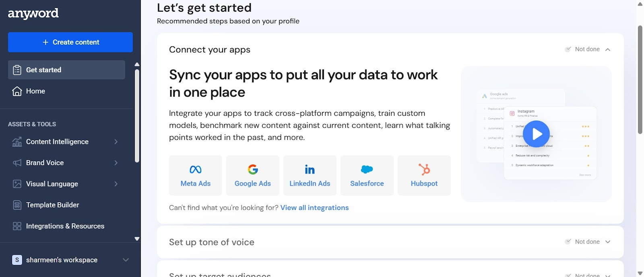Connect Google Ads integration

pos(253,176)
